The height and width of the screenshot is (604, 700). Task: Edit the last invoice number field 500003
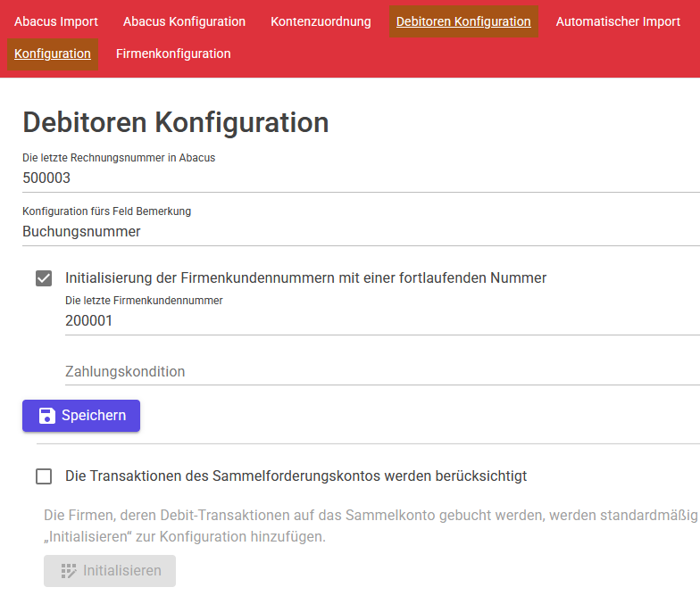tap(361, 178)
